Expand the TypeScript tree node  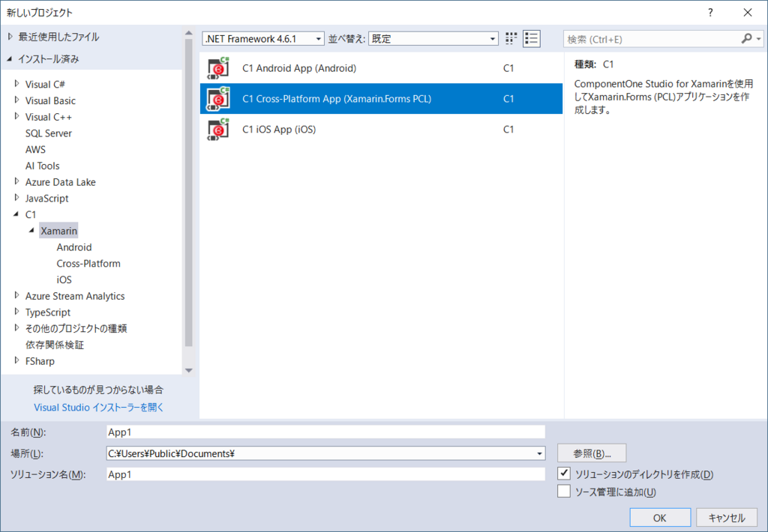point(17,311)
